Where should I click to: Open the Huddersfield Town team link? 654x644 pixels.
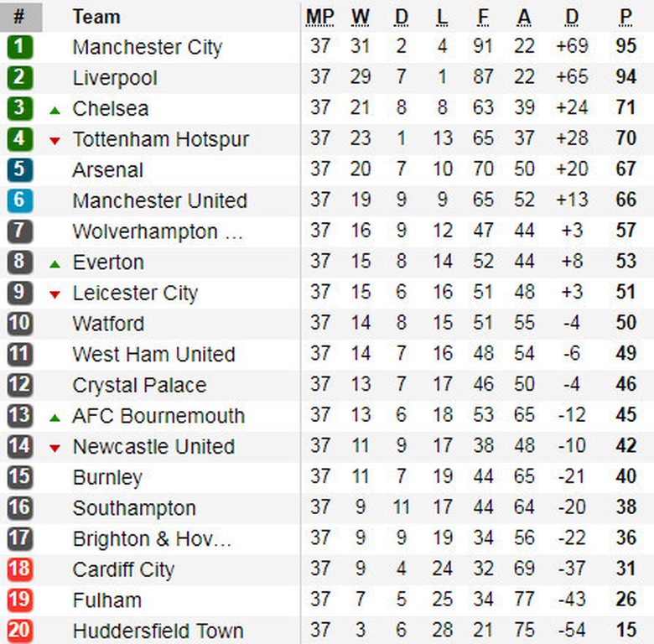click(x=158, y=631)
